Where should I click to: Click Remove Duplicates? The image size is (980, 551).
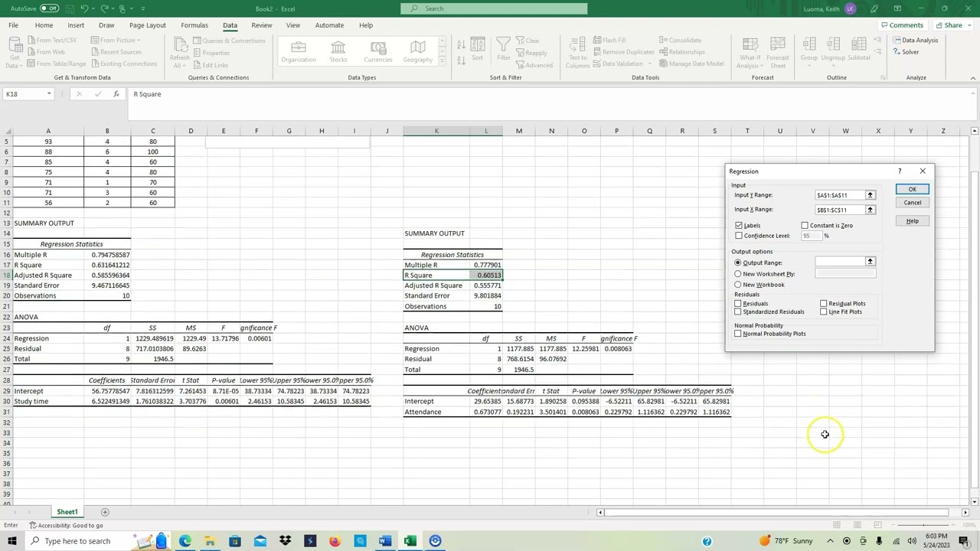pos(624,52)
